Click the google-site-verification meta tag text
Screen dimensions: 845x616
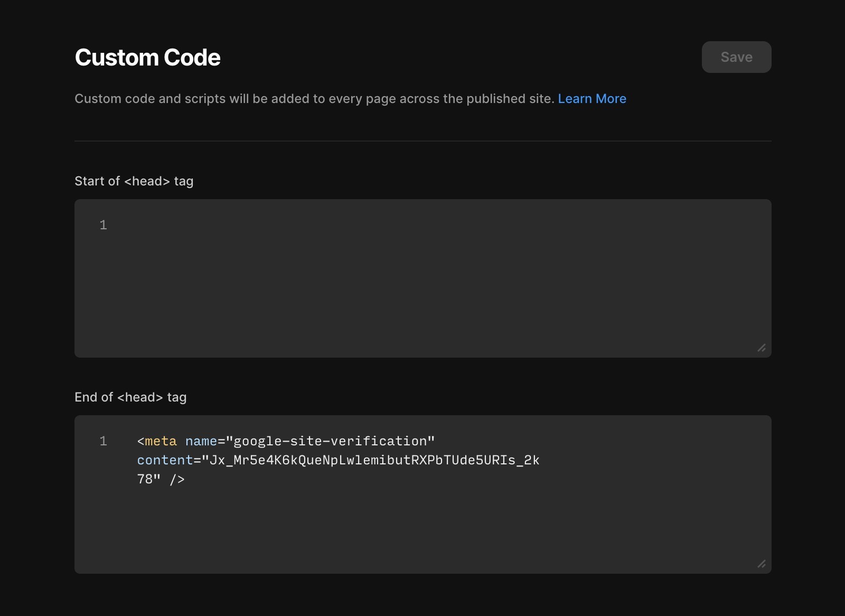333,441
